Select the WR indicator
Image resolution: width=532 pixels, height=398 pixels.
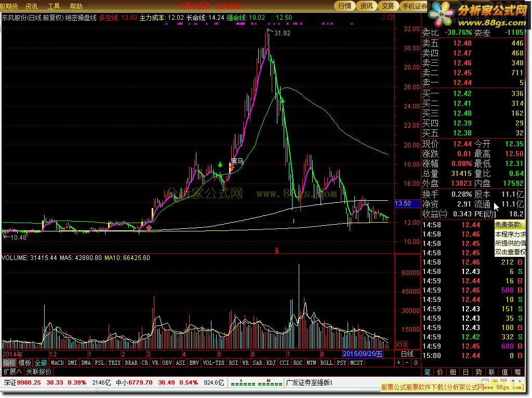tap(246, 363)
